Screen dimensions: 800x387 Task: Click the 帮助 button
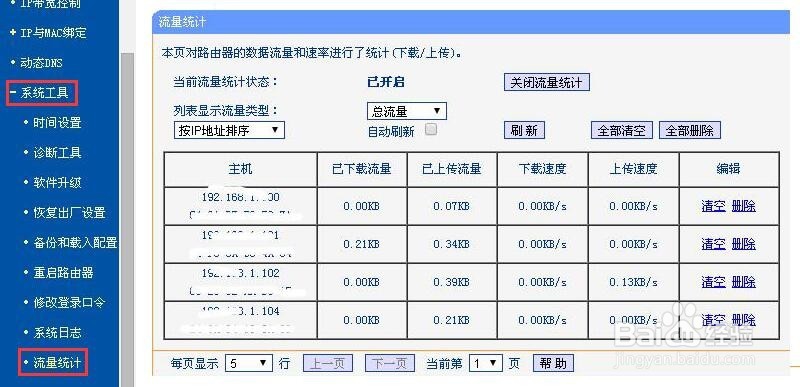point(553,364)
